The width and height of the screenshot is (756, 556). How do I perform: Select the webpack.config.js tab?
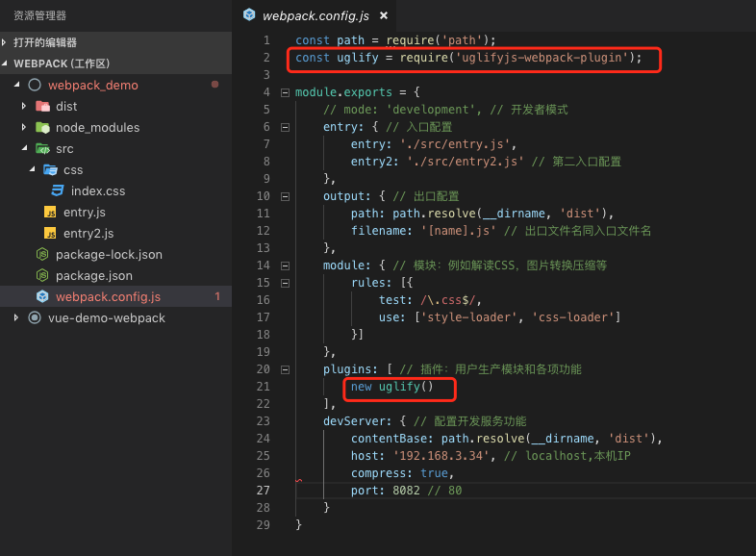pyautogui.click(x=315, y=15)
